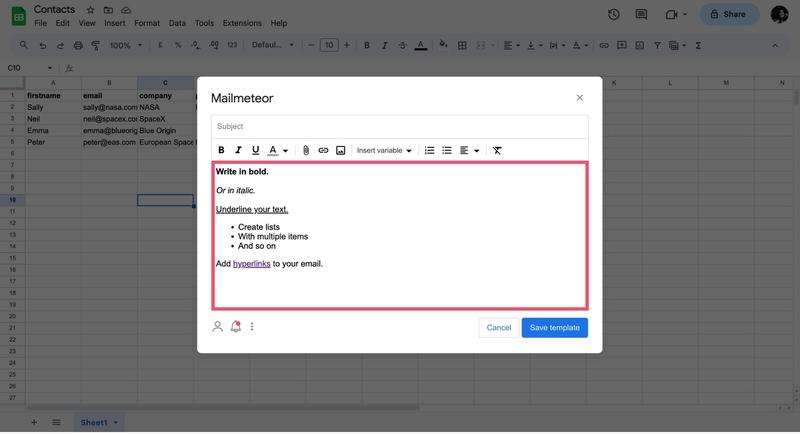
Task: Click inside the email body editor
Action: [399, 236]
